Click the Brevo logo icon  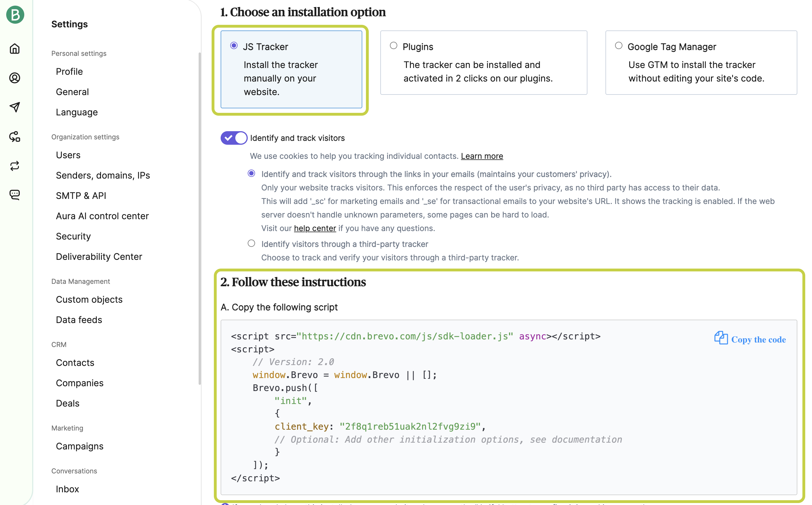tap(15, 15)
